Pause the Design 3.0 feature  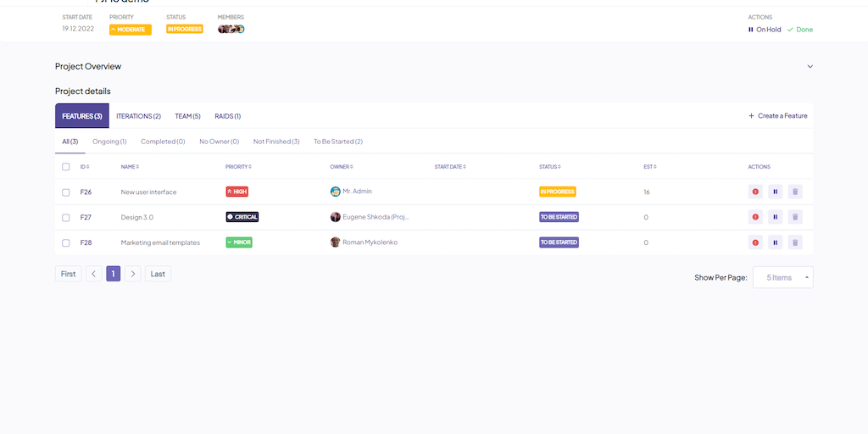[x=775, y=217]
